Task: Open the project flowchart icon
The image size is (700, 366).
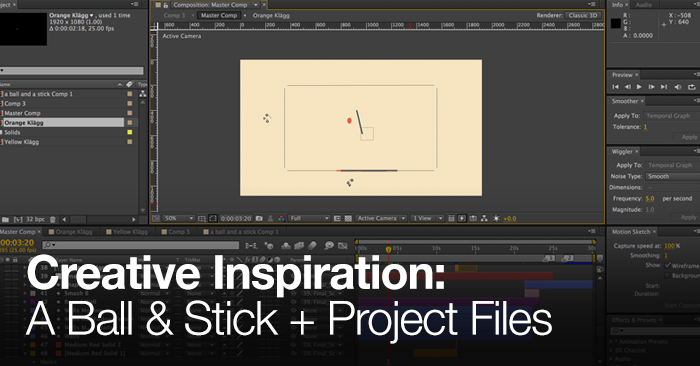Action: click(143, 94)
